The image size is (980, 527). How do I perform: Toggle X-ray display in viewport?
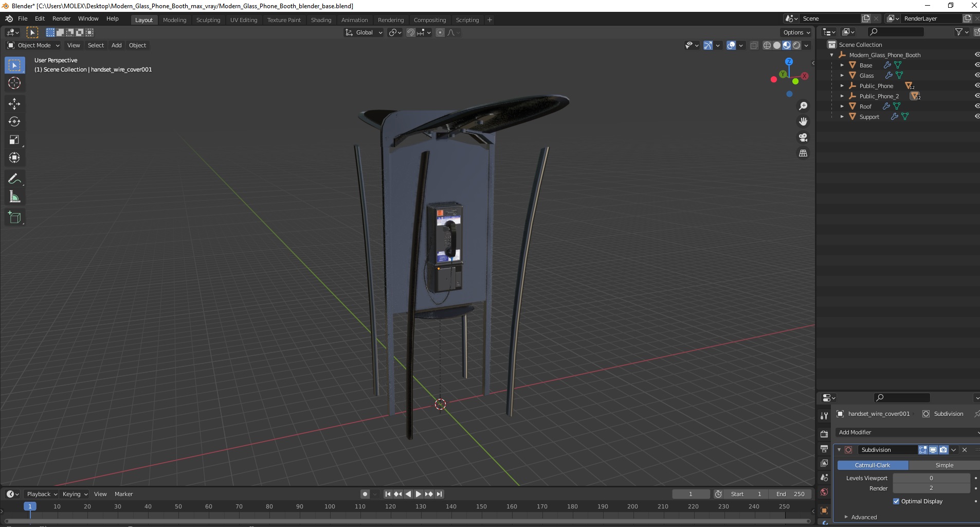click(754, 45)
